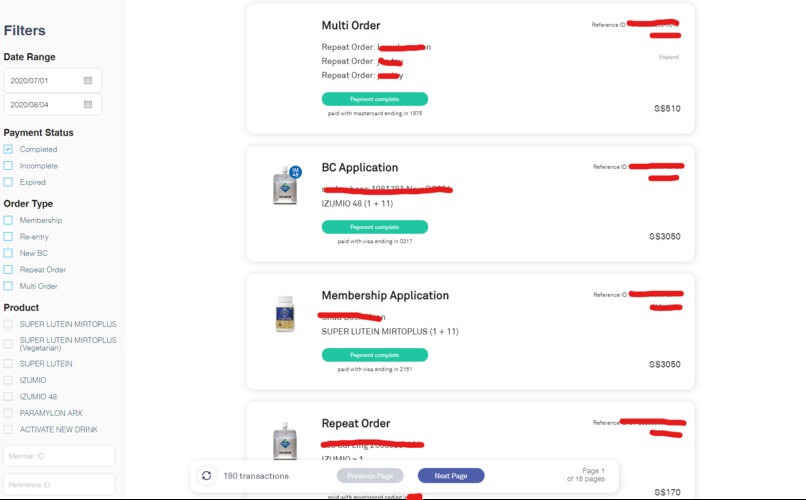Click the disabled Previous Page button
The height and width of the screenshot is (500, 806).
coord(370,476)
